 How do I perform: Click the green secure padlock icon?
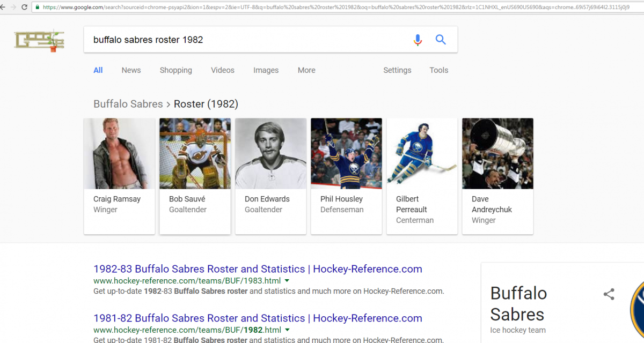pyautogui.click(x=38, y=8)
